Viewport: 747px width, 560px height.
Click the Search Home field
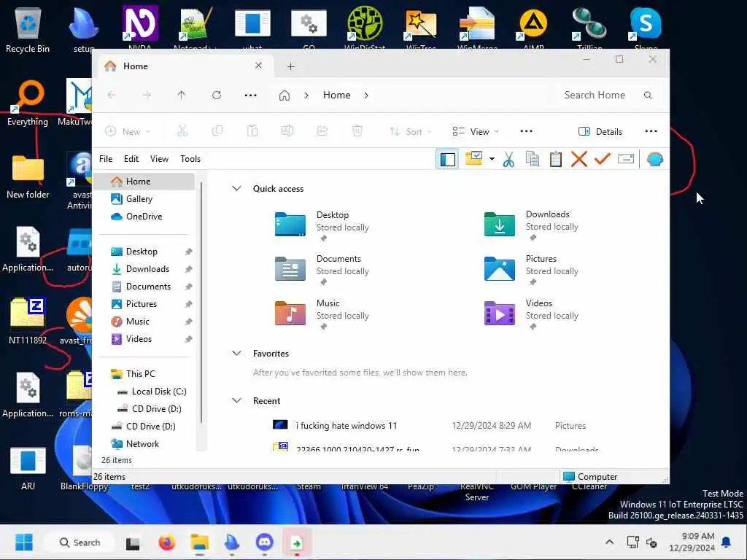[x=608, y=96]
